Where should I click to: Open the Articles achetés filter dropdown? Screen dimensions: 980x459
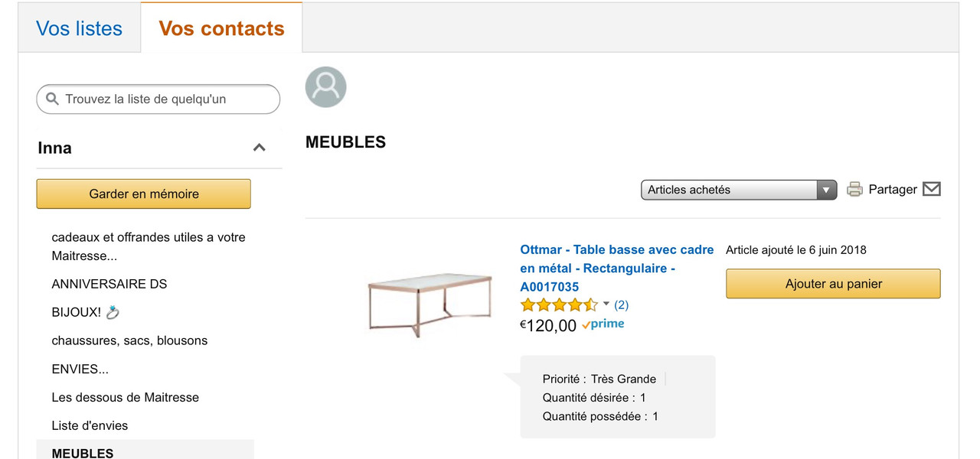point(739,190)
